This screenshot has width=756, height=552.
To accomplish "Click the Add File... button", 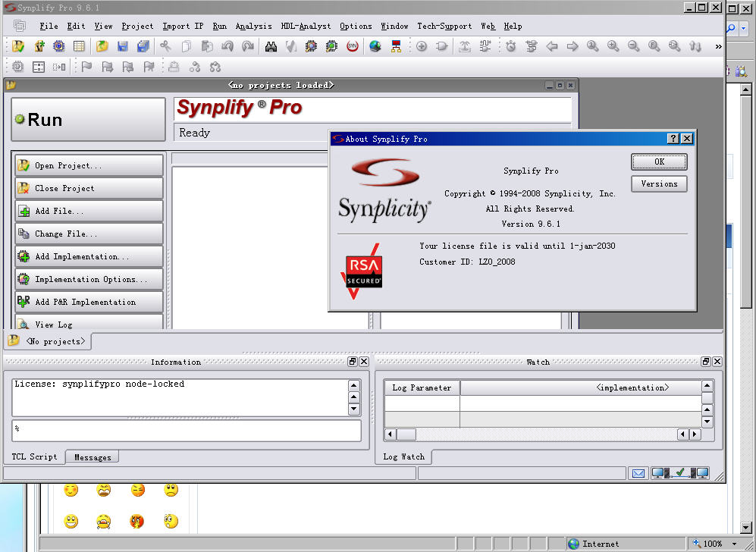I will point(89,211).
